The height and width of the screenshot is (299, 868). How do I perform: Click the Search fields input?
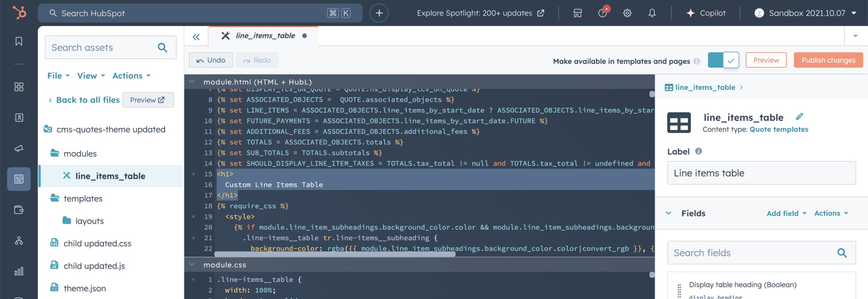pyautogui.click(x=762, y=253)
